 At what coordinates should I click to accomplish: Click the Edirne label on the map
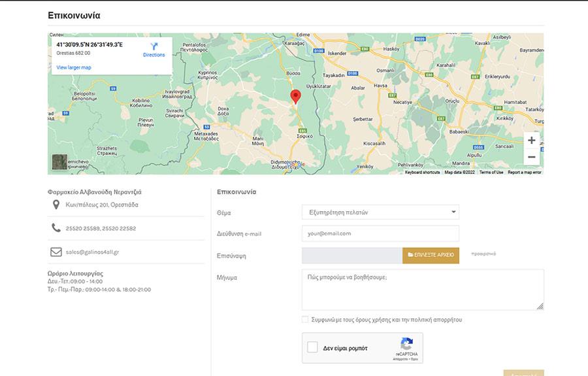coord(303,35)
